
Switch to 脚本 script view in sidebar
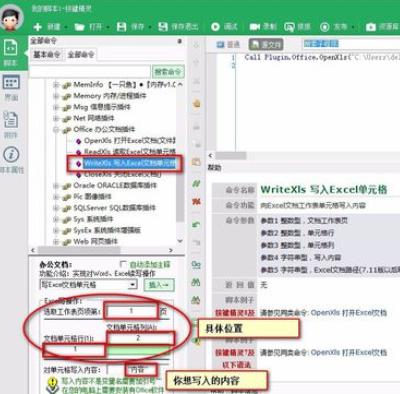click(x=11, y=53)
